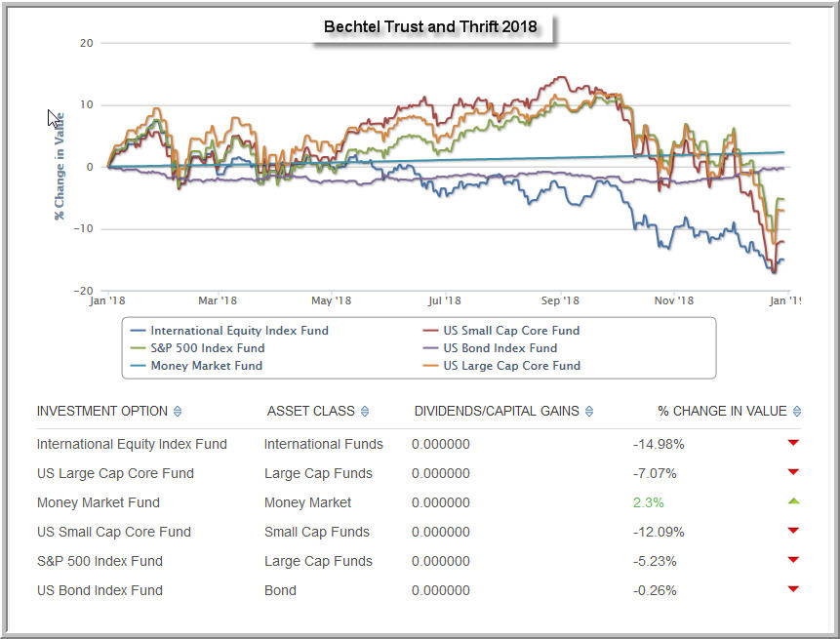Image resolution: width=840 pixels, height=639 pixels.
Task: Toggle S&P 500 Index Fund legend series
Action: pyautogui.click(x=198, y=348)
